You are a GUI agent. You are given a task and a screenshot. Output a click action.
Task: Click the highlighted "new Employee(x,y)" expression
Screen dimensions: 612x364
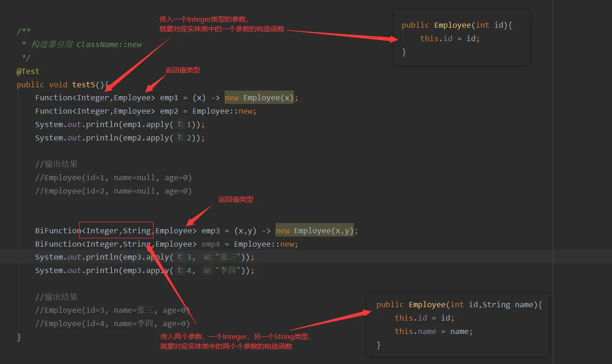(315, 231)
